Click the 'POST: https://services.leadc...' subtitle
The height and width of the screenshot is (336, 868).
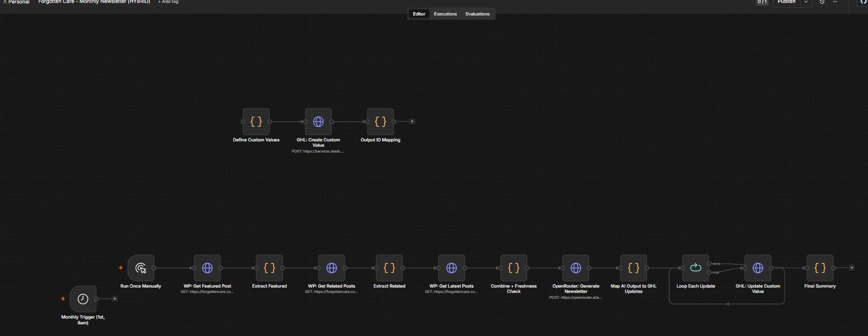(x=318, y=151)
